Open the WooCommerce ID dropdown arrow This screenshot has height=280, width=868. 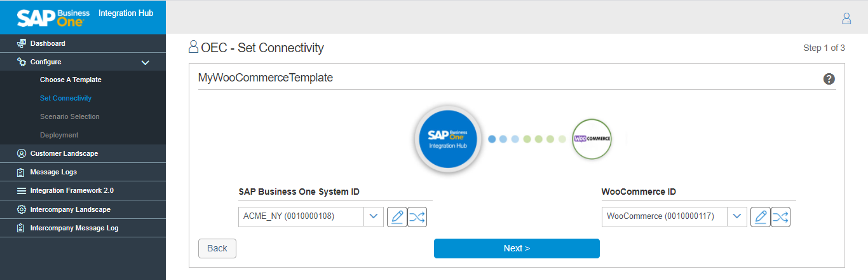point(736,217)
